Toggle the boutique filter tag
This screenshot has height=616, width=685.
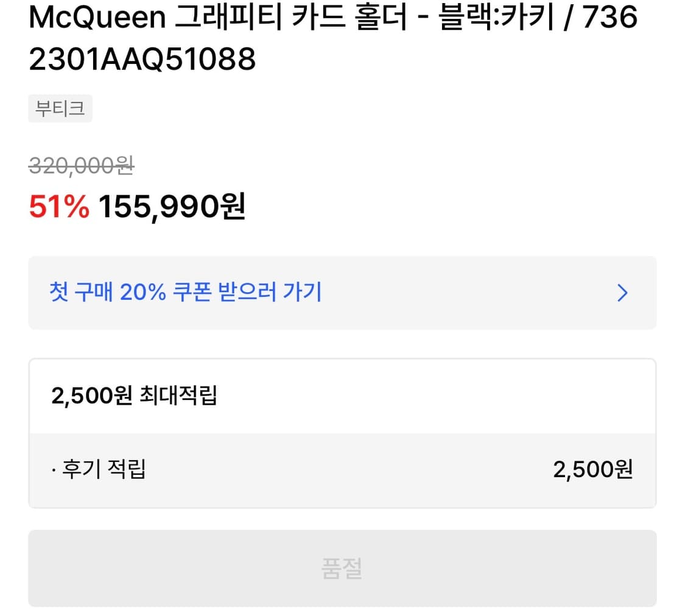click(60, 108)
